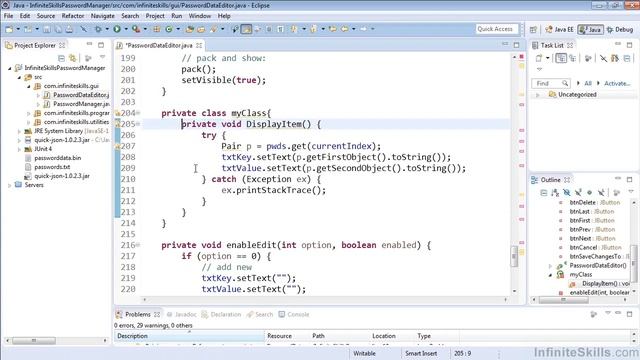Viewport: 640px width, 360px height.
Task: Switch to the Declaration tab
Action: tap(221, 314)
